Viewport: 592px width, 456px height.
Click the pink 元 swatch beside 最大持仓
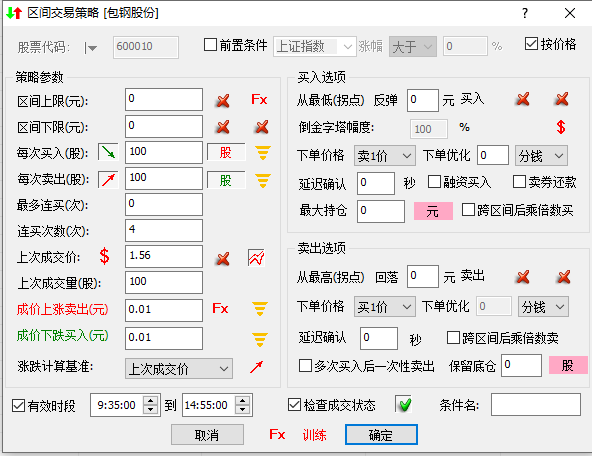point(433,211)
